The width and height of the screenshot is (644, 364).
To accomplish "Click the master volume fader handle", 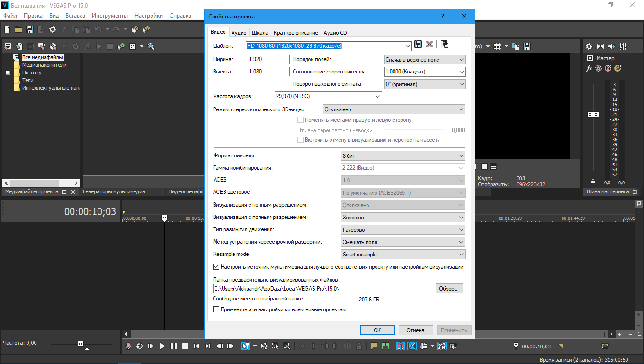I will 593,115.
